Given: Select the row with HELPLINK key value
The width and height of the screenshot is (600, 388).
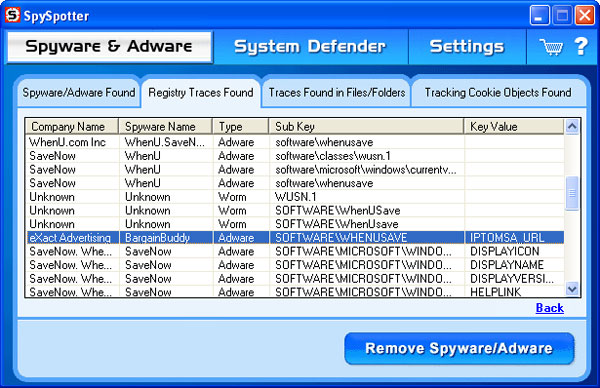Looking at the screenshot, I should point(295,292).
